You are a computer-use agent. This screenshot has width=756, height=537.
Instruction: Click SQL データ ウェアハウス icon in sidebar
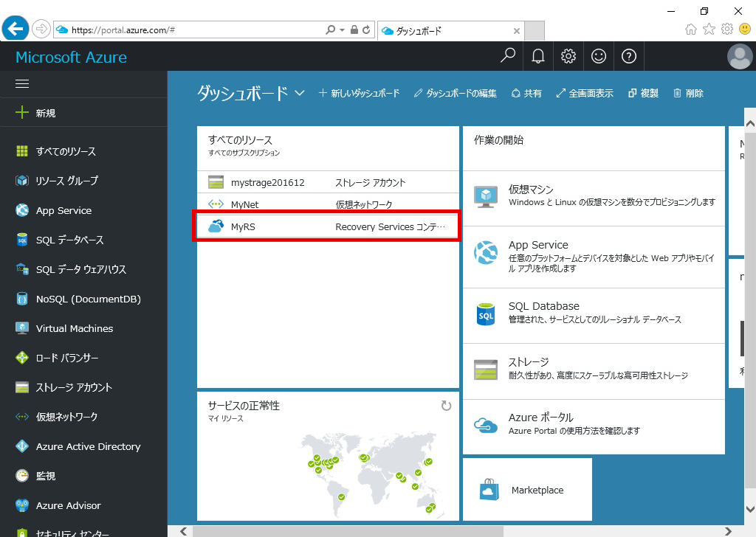22,269
